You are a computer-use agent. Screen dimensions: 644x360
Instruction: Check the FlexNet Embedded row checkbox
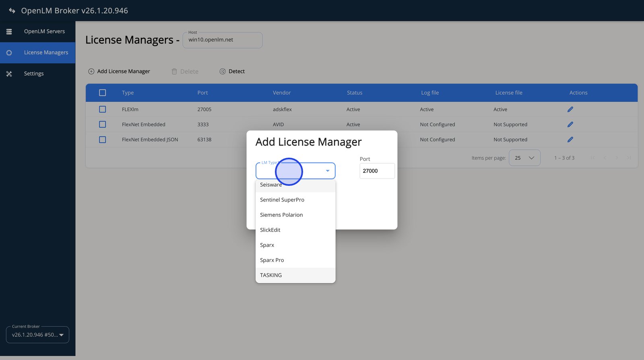point(103,124)
